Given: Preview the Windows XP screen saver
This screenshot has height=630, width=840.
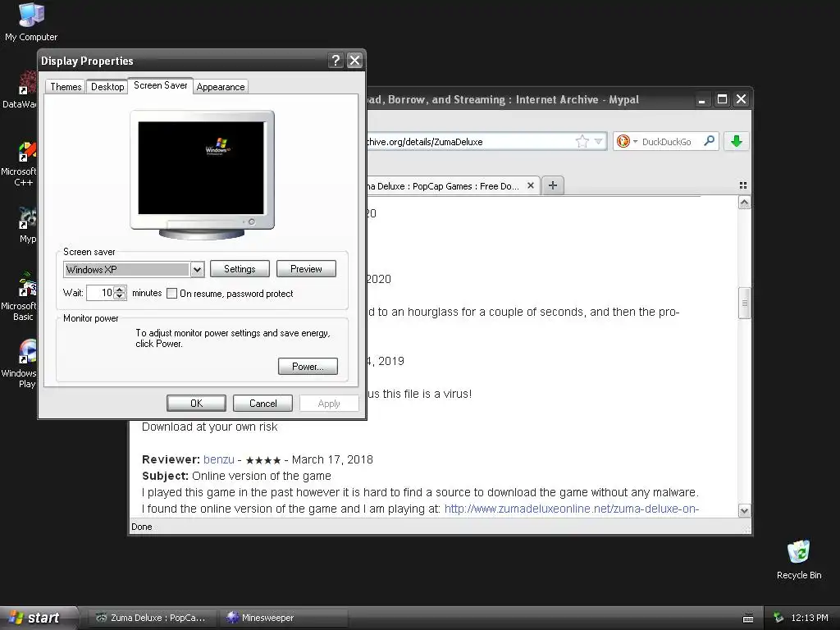Looking at the screenshot, I should point(306,269).
